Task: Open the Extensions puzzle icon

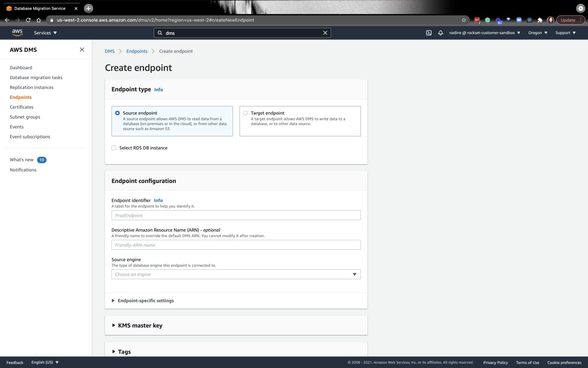Action: (540, 20)
